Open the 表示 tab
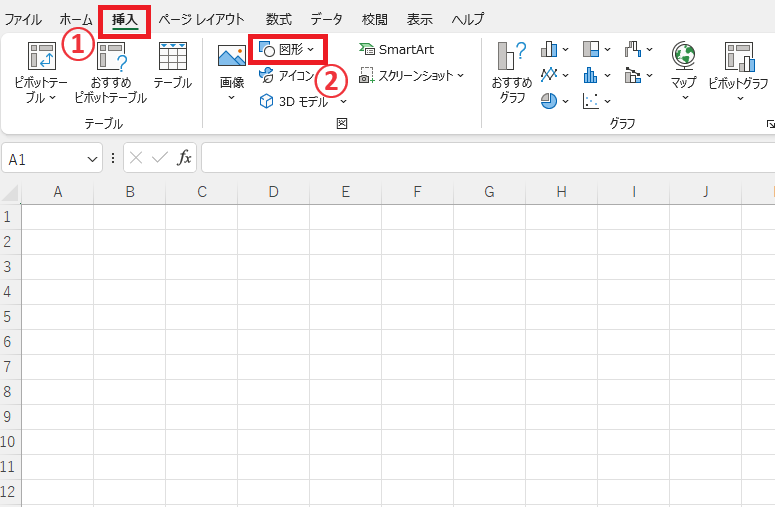 coord(420,19)
